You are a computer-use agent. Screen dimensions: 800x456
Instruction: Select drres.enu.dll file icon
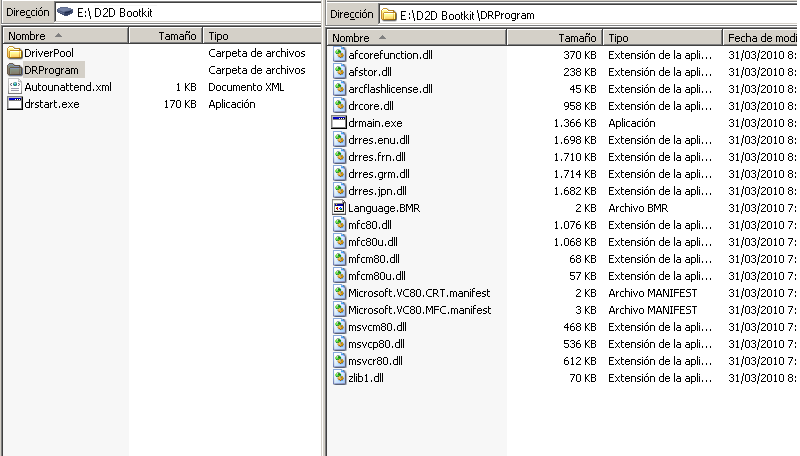[x=339, y=140]
